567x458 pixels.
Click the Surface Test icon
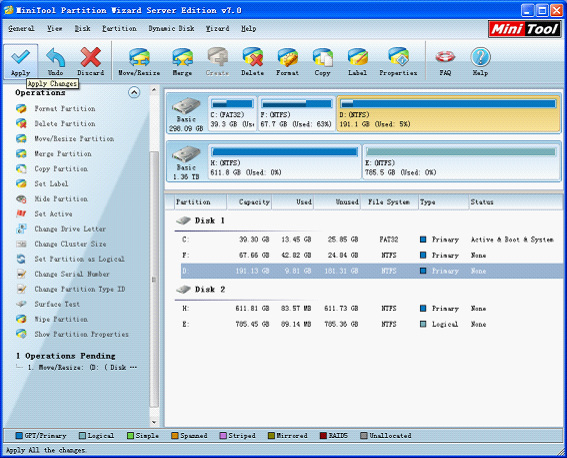[x=21, y=304]
